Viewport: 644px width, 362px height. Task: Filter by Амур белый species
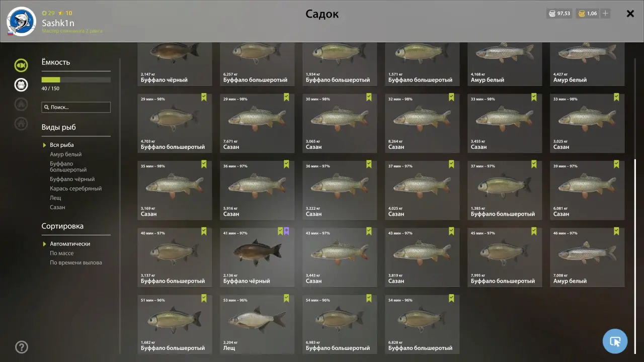pyautogui.click(x=65, y=154)
